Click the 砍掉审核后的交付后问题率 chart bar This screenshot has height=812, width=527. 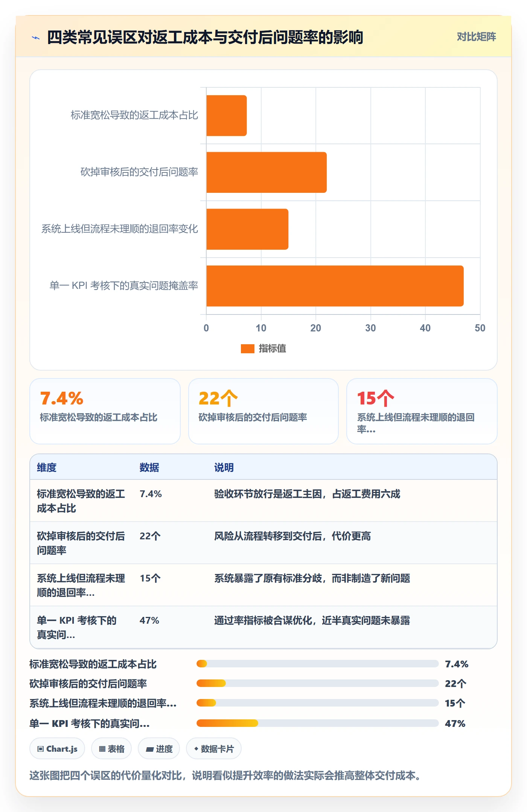[x=266, y=172]
